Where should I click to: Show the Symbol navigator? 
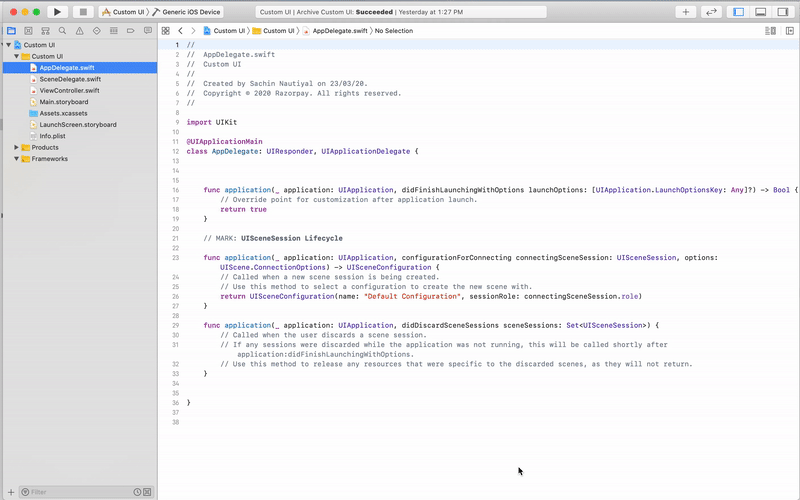[x=45, y=31]
